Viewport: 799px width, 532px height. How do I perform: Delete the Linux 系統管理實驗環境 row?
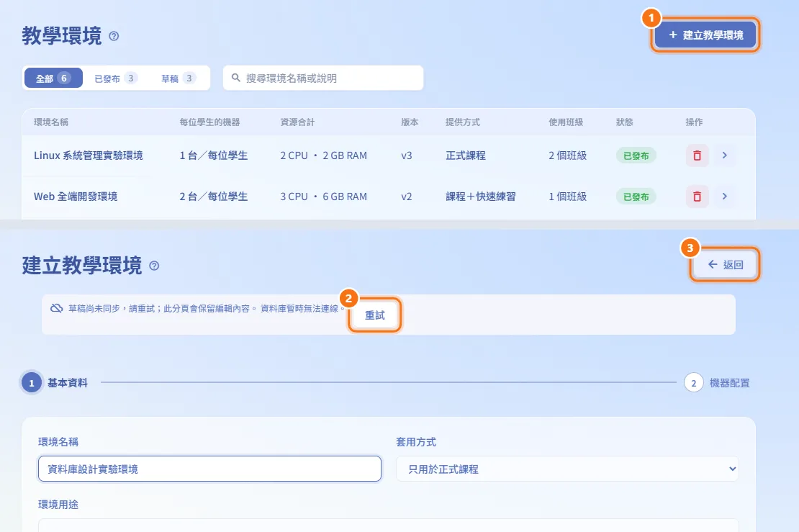(x=697, y=155)
